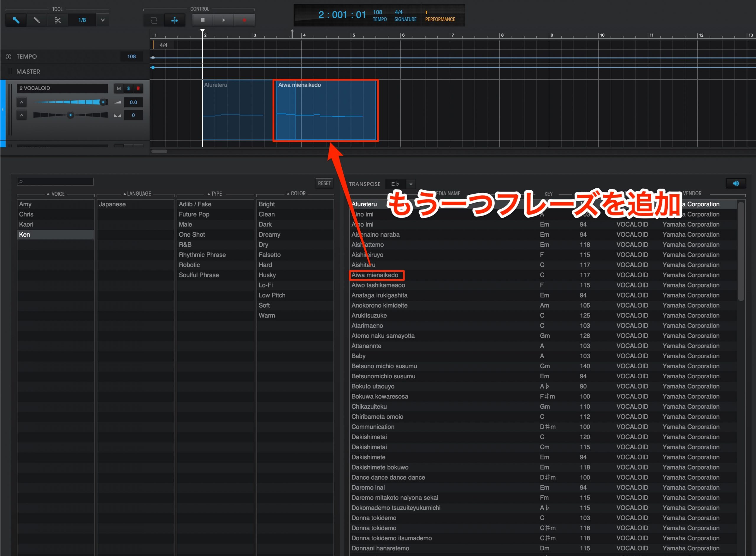Select the scissors cut tool
Viewport: 756px width, 556px height.
(x=58, y=20)
